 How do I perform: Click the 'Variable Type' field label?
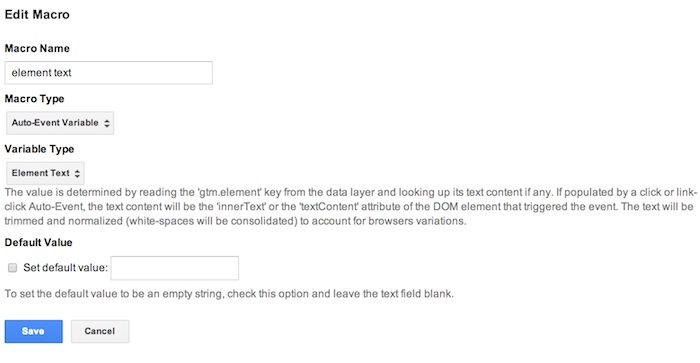(x=39, y=149)
